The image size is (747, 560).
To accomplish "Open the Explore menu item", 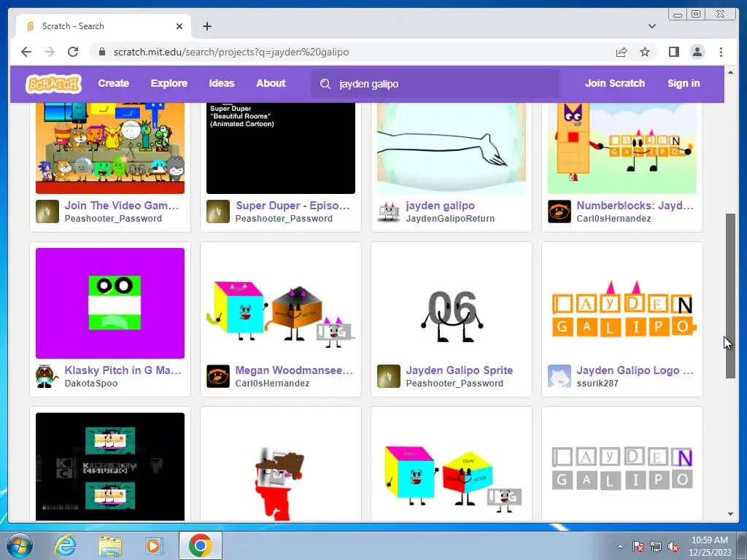I will click(x=169, y=83).
